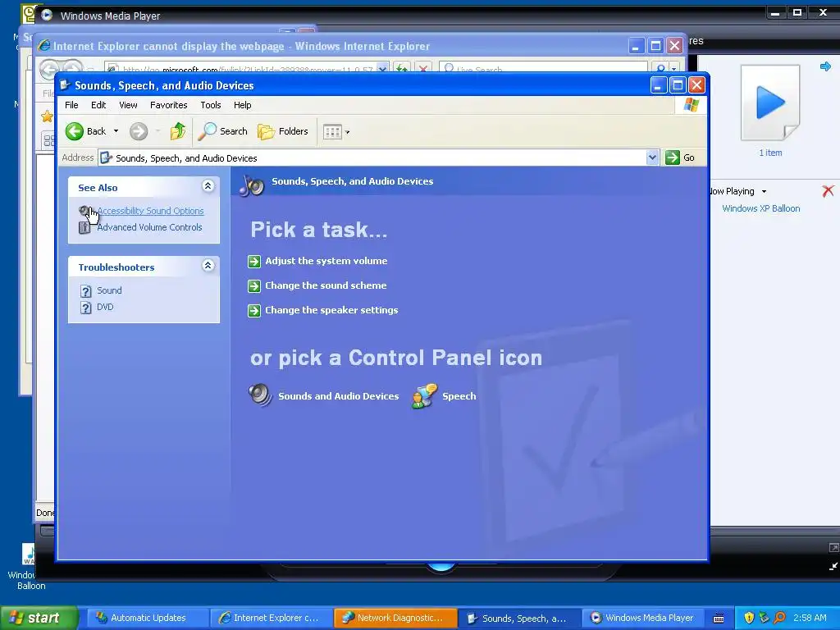This screenshot has width=840, height=630.
Task: Click the DVD troubleshooter help icon
Action: [85, 308]
